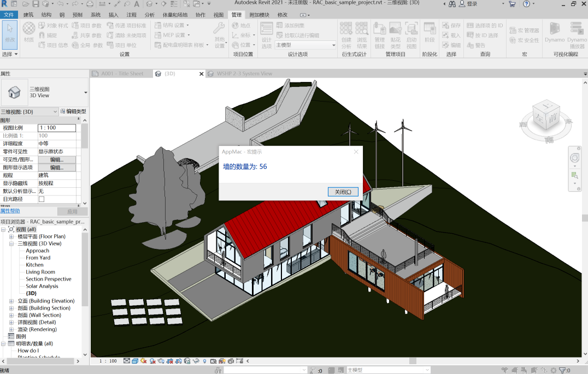The image size is (588, 374).
Task: Select the 修改 (Modify) arrow tool
Action: 10,32
